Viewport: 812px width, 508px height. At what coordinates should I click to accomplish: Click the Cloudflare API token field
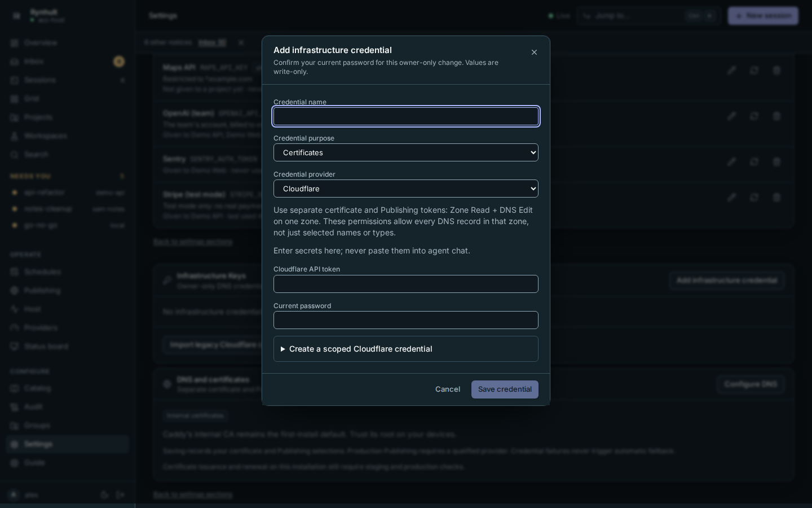point(406,284)
